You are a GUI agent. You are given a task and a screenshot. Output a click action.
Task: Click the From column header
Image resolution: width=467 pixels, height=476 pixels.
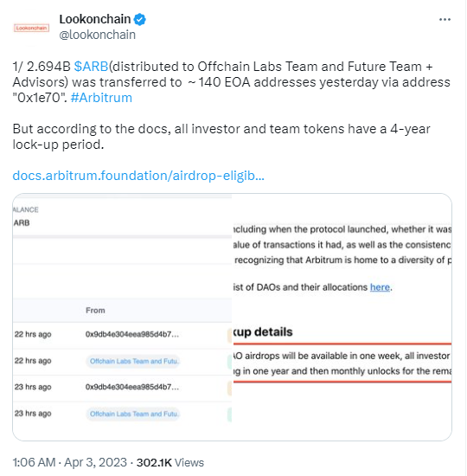click(x=95, y=311)
